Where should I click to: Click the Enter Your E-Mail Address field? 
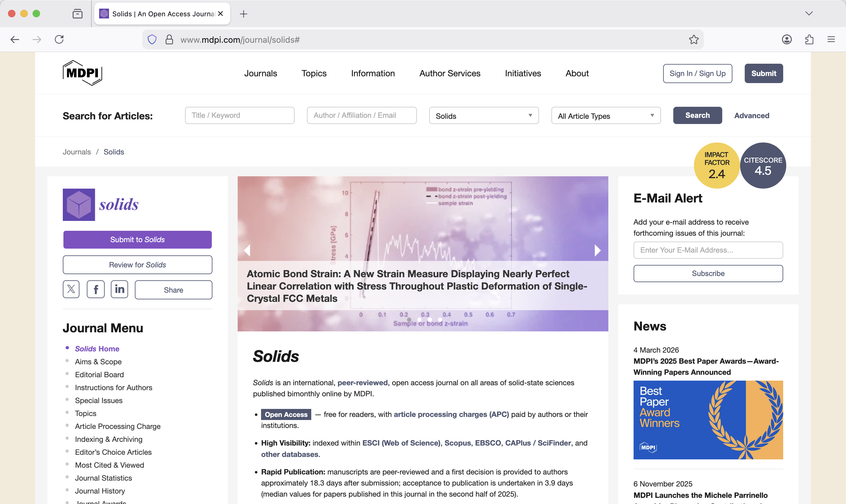pyautogui.click(x=708, y=250)
